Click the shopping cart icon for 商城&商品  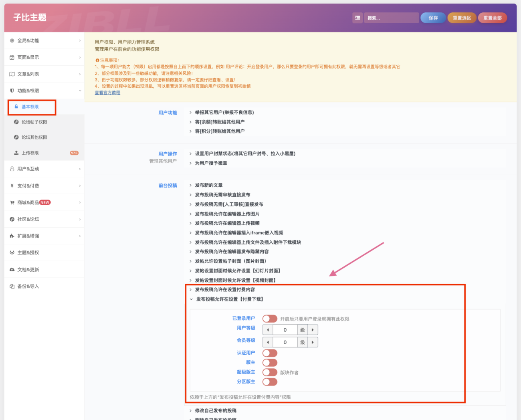11,202
